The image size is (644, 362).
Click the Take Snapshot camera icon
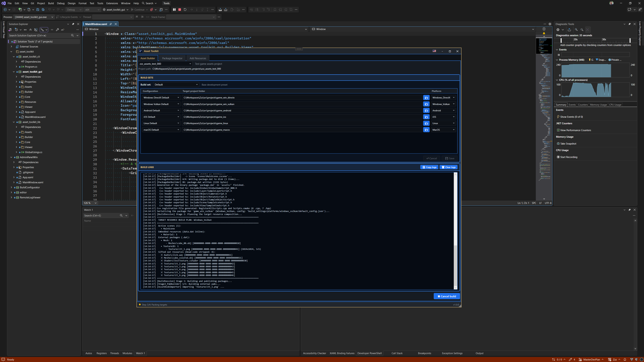[558, 144]
